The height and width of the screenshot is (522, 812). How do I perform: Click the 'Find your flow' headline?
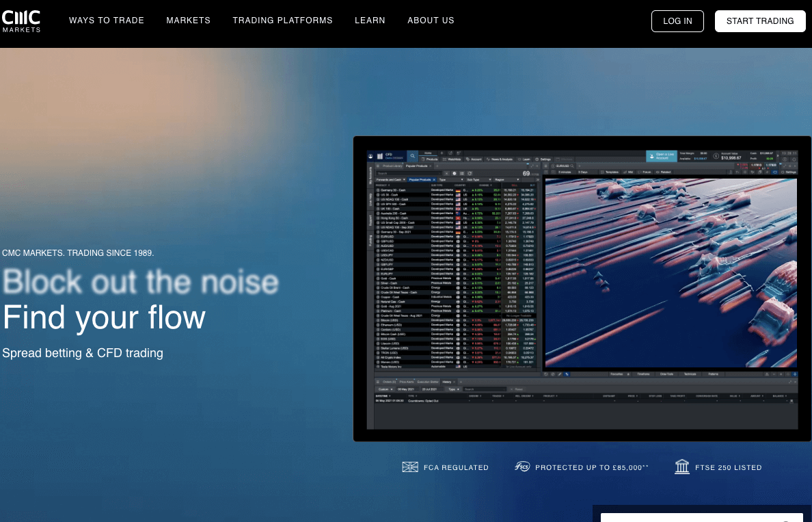click(104, 317)
